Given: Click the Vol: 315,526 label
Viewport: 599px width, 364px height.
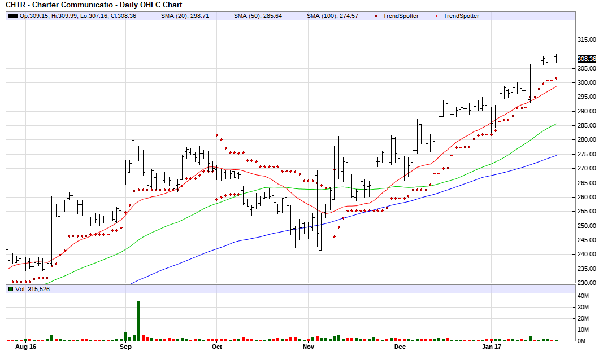Looking at the screenshot, I should click(32, 289).
